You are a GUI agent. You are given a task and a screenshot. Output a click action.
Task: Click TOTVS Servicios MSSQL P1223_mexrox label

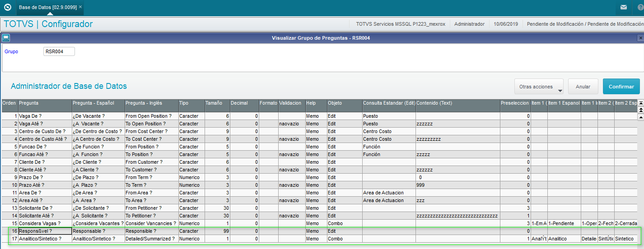[x=401, y=24]
